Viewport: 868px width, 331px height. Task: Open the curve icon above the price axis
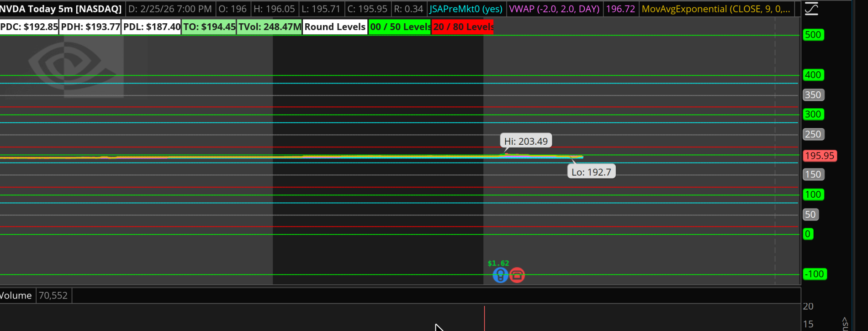click(x=811, y=9)
